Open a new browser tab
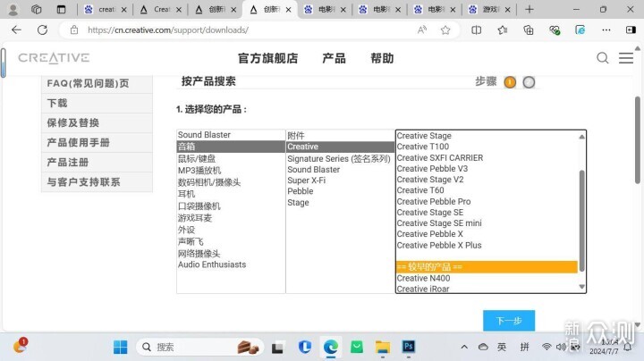This screenshot has height=361, width=644. tap(530, 9)
